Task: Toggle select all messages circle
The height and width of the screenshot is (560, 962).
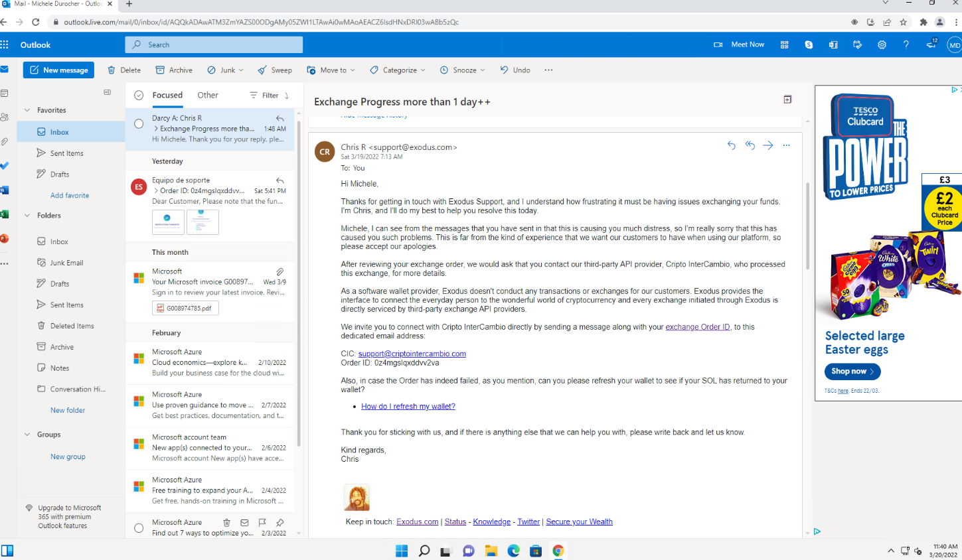Action: (x=139, y=96)
